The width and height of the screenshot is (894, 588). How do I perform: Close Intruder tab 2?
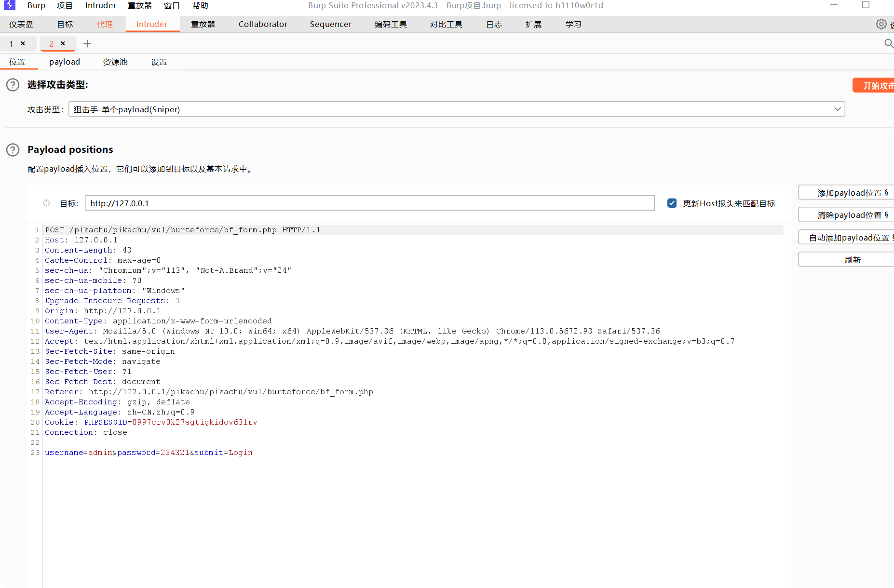point(63,43)
